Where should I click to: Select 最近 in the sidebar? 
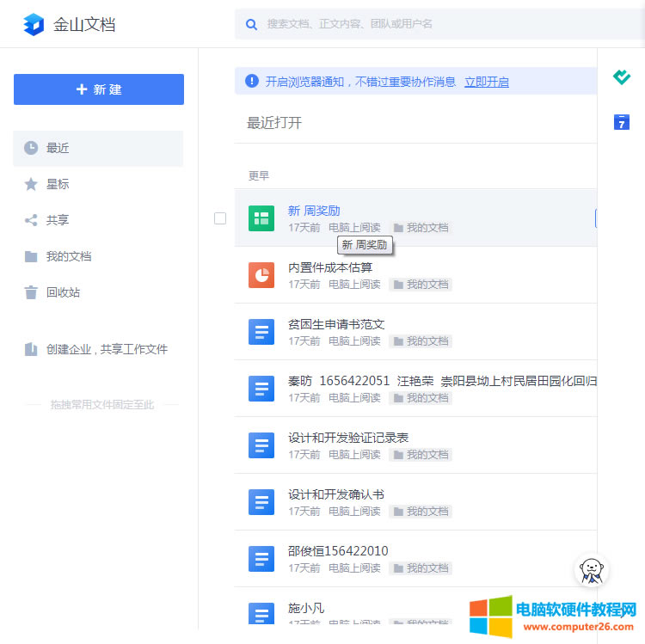coord(58,148)
